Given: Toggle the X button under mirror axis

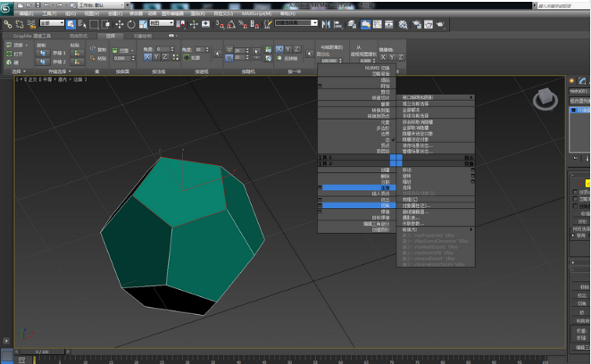Looking at the screenshot, I should click(x=383, y=57).
